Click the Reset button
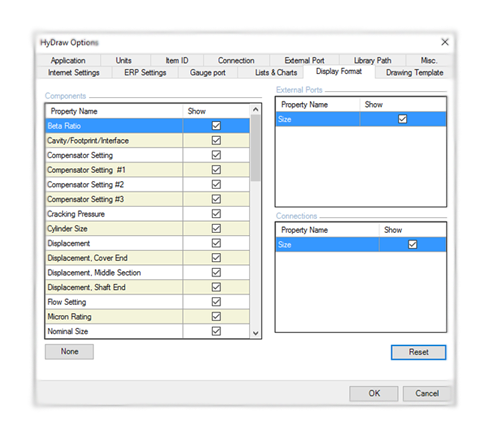490x438 pixels. tap(418, 352)
